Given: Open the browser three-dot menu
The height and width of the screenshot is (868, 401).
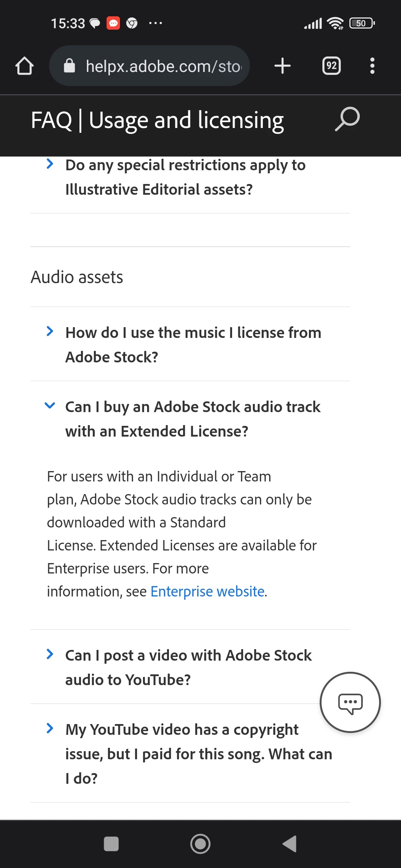Looking at the screenshot, I should (372, 66).
